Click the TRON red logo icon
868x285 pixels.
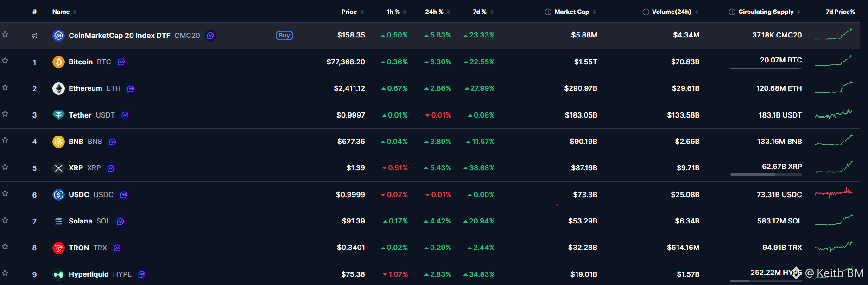coord(58,248)
